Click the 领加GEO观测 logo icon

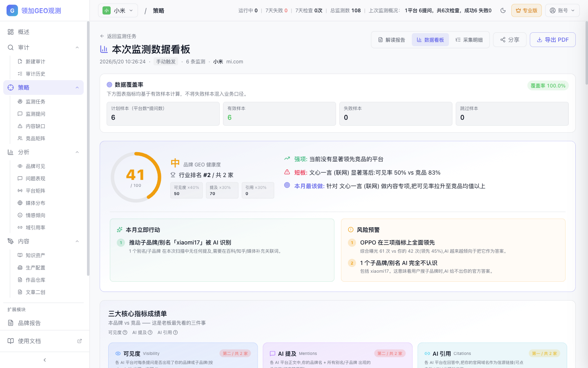[x=12, y=11]
